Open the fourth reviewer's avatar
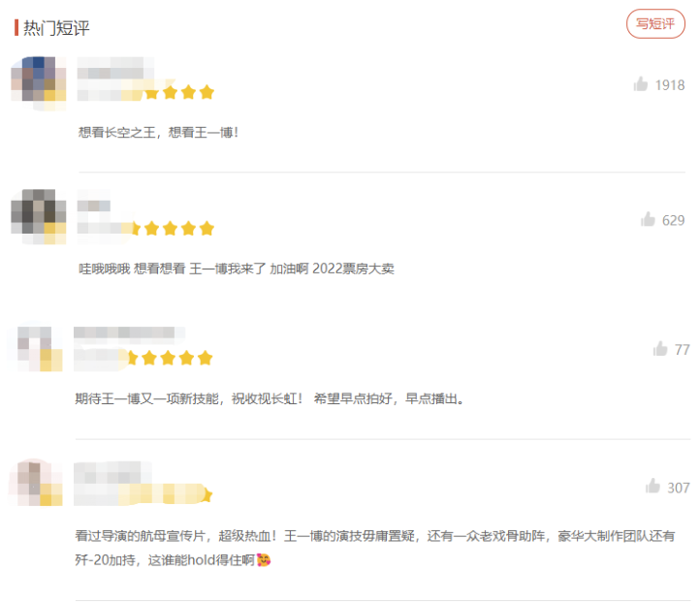 (37, 483)
